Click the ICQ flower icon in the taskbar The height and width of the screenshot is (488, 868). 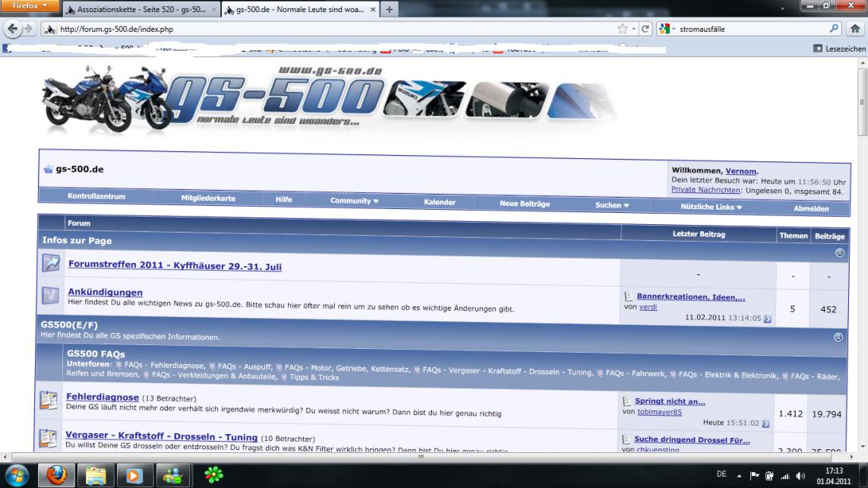pyautogui.click(x=214, y=475)
